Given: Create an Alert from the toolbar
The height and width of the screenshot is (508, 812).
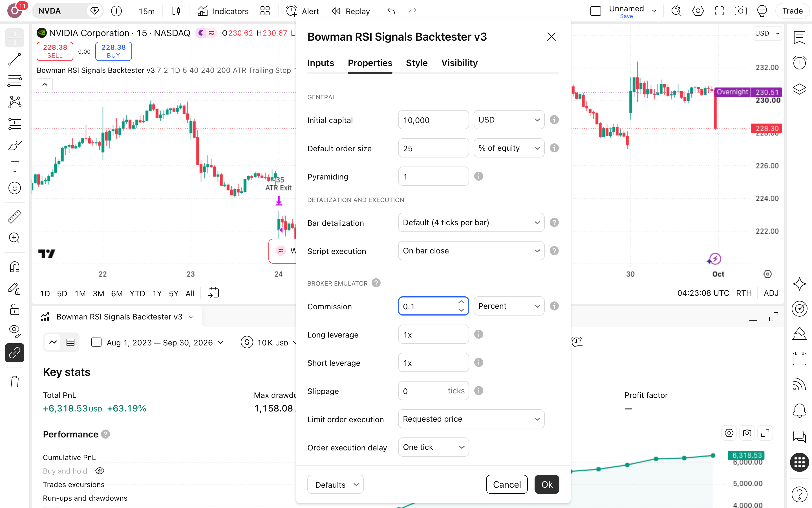Looking at the screenshot, I should (x=302, y=11).
